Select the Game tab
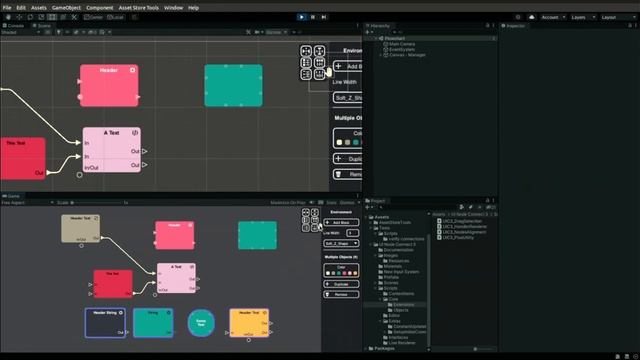640x360 pixels. [11, 196]
